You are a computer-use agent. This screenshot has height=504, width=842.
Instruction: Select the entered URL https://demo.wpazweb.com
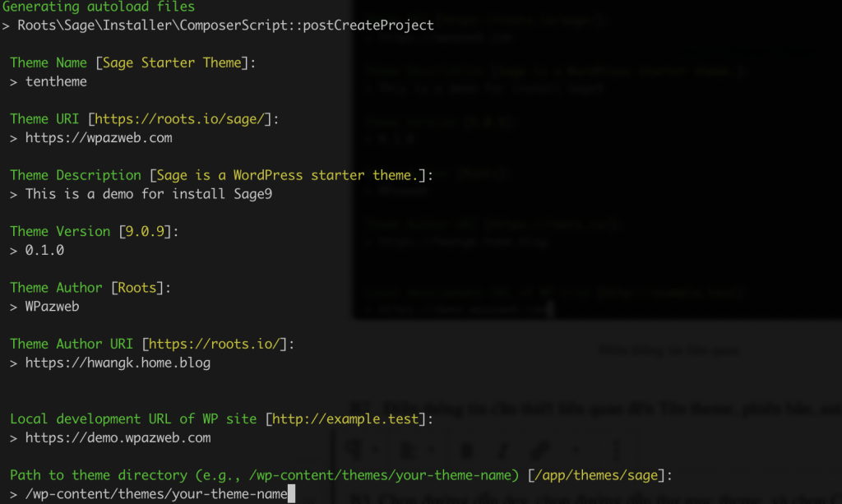[x=118, y=438]
